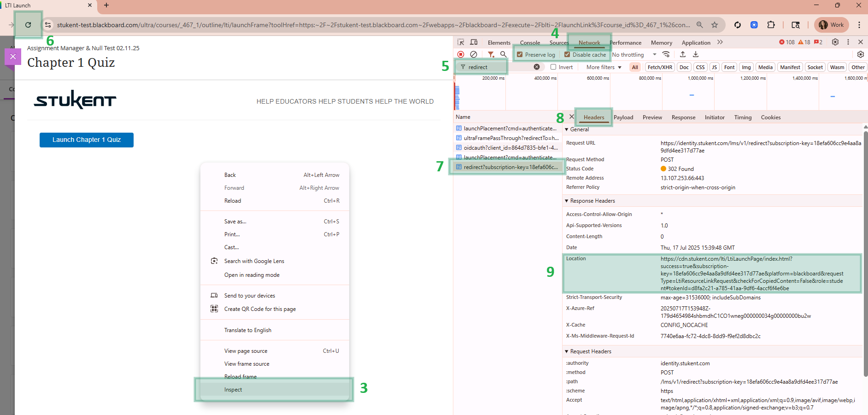Collapse the General section
868x415 pixels.
[x=567, y=129]
